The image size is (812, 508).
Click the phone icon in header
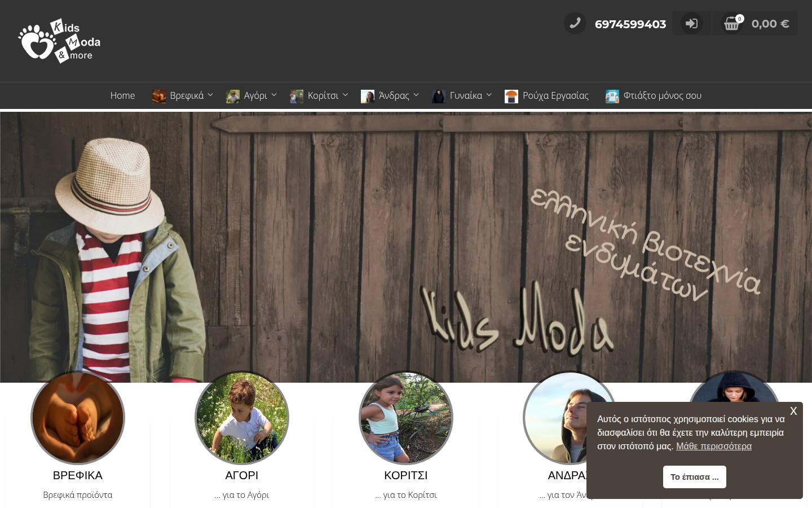point(575,23)
